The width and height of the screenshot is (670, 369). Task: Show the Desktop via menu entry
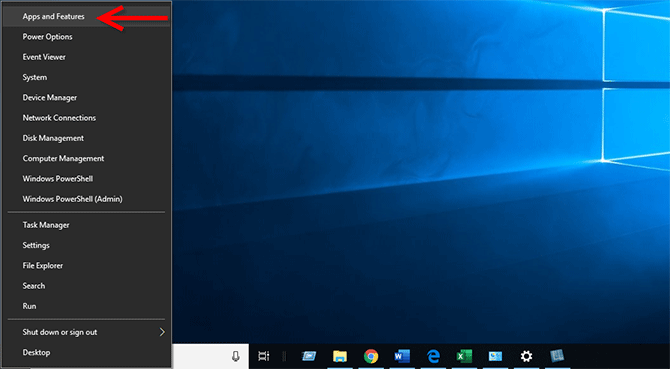pyautogui.click(x=87, y=352)
